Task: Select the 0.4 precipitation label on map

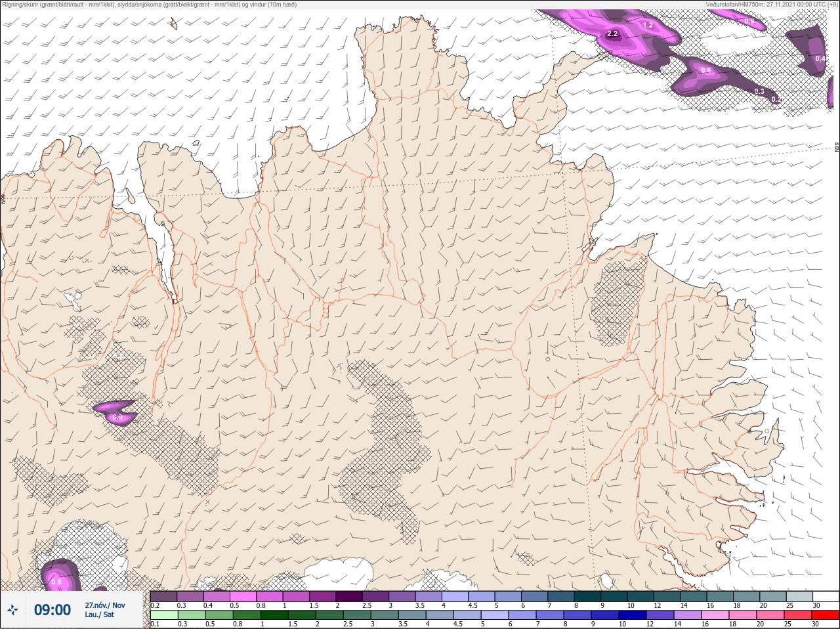Action: click(820, 58)
